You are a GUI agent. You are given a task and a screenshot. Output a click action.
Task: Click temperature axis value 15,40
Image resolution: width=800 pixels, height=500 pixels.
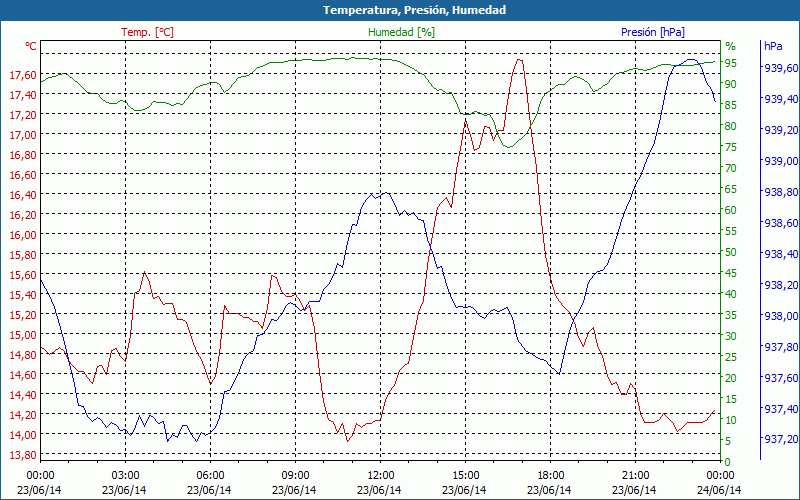tap(23, 295)
